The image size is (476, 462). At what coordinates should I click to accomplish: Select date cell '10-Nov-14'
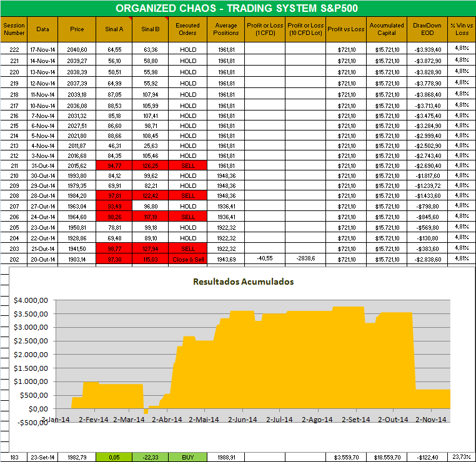42,106
